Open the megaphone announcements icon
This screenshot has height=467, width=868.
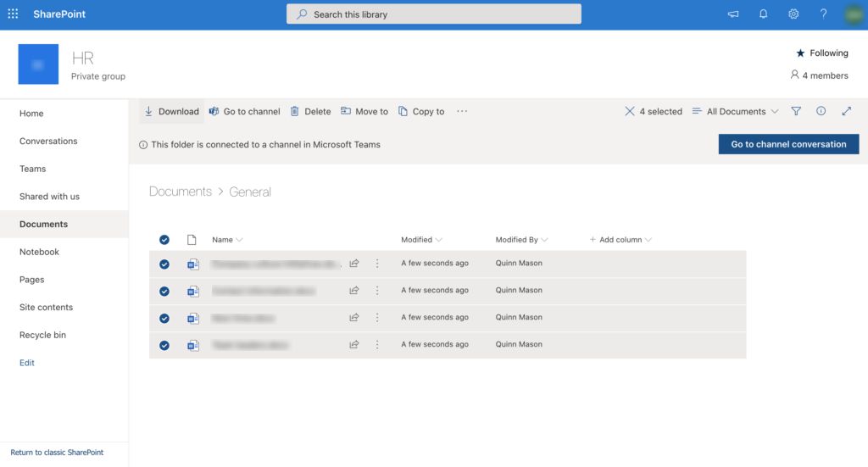click(x=733, y=14)
